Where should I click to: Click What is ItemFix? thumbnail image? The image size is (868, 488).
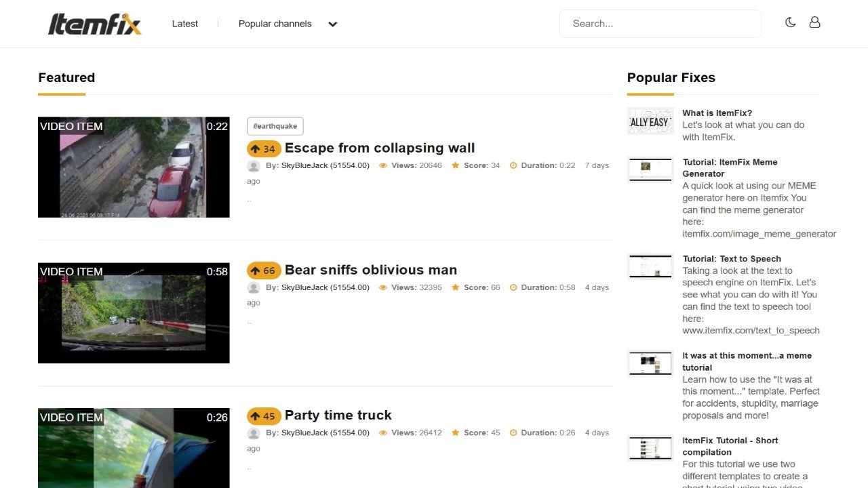[x=650, y=121]
